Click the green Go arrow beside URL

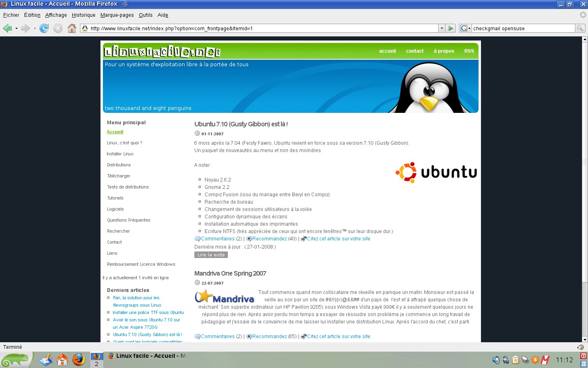coord(451,28)
